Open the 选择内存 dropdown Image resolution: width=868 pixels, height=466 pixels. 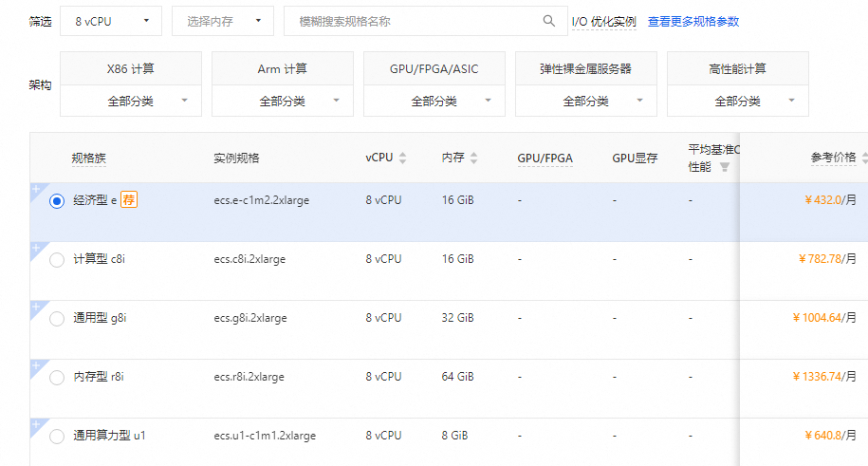pyautogui.click(x=223, y=21)
